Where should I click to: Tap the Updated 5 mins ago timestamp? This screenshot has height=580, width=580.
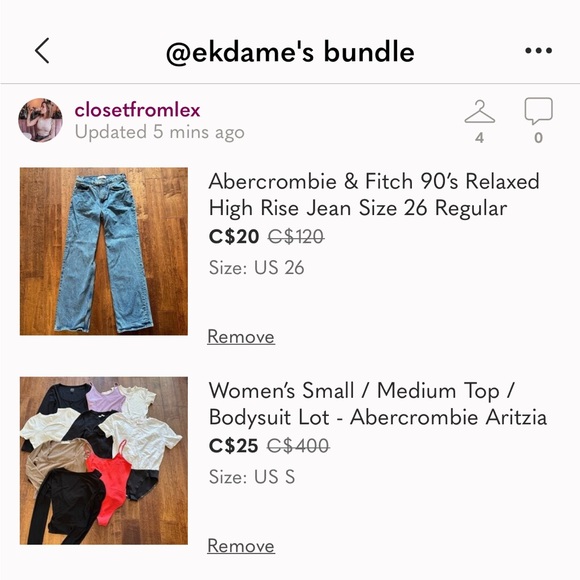(x=159, y=132)
